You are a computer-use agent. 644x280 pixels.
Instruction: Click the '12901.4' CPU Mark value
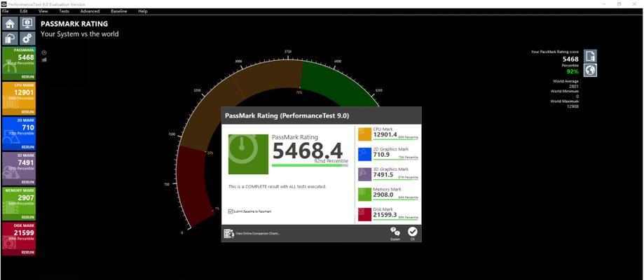point(385,134)
